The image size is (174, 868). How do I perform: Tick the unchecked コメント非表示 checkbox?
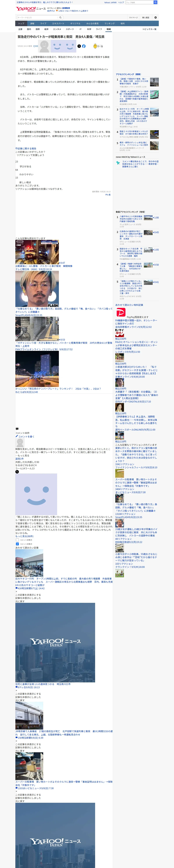(x=17, y=540)
